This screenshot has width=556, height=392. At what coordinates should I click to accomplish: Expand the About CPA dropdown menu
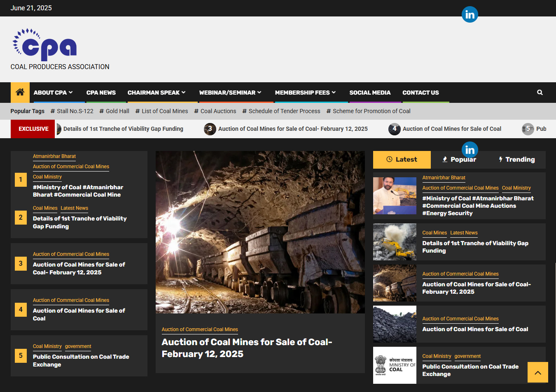(x=53, y=93)
